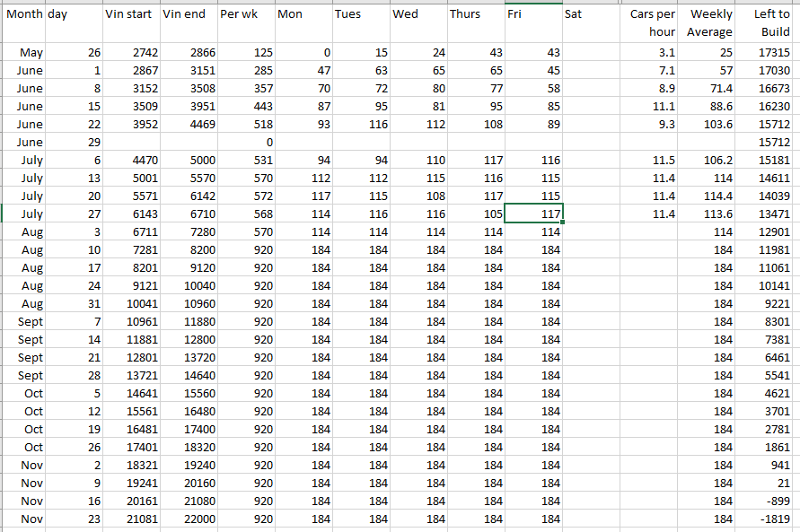Click Vin end cell with value 22000
This screenshot has width=800, height=532.
pyautogui.click(x=189, y=519)
